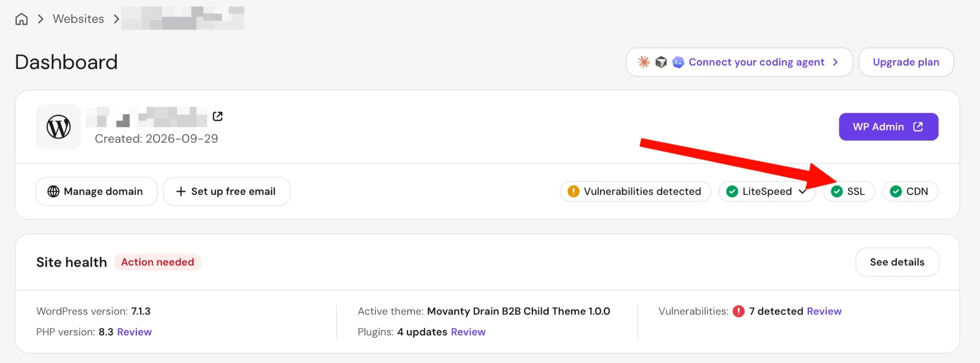Click the globe icon in Manage domain
The height and width of the screenshot is (363, 980).
click(53, 192)
